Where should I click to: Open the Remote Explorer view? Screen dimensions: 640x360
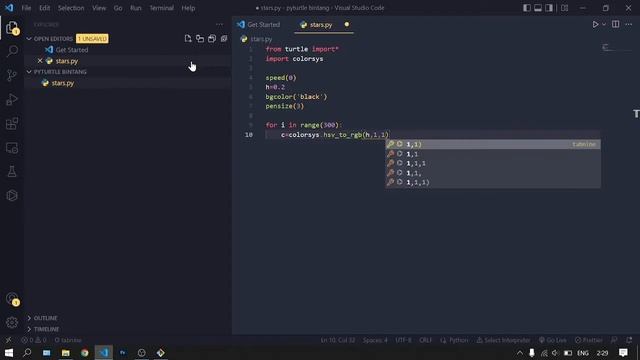tap(12, 148)
